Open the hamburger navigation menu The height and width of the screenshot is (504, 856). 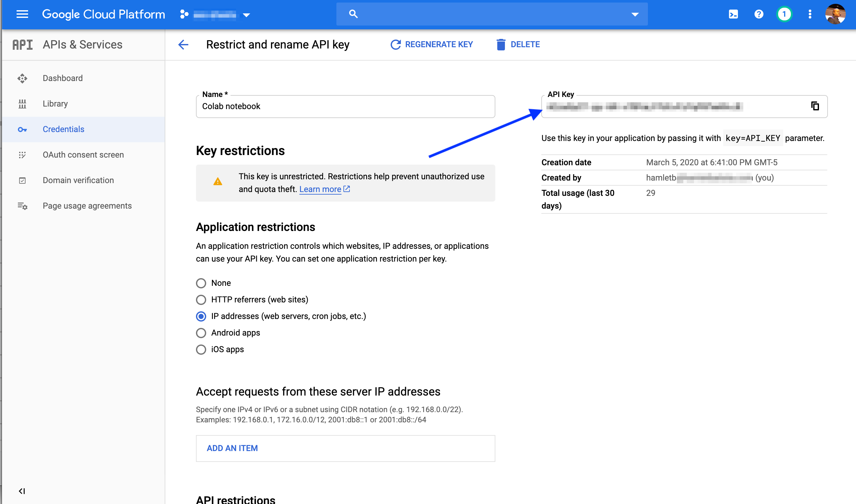(22, 14)
